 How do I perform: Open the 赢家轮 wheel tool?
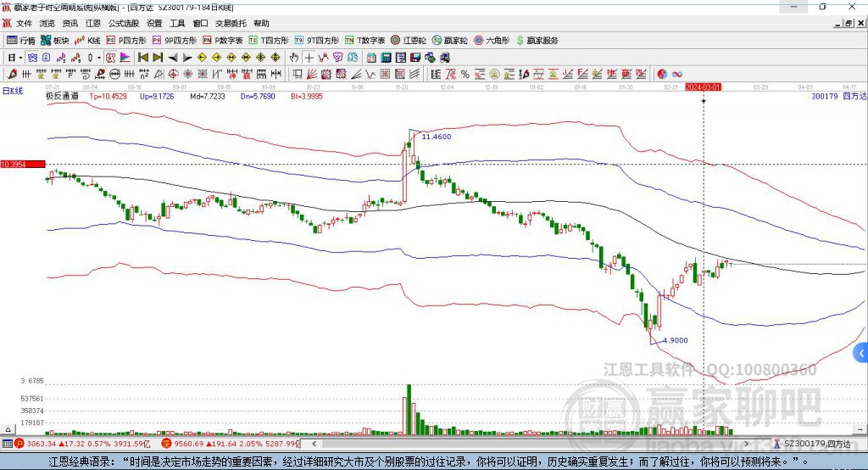point(450,41)
